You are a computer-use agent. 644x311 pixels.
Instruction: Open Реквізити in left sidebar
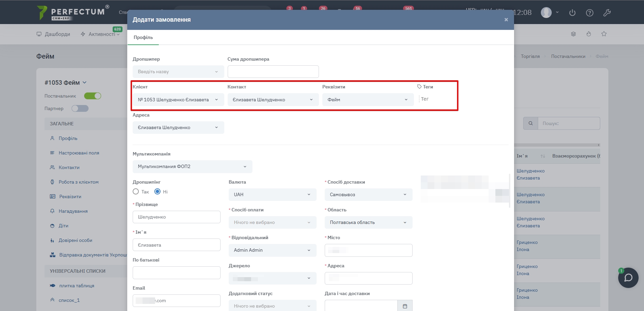[70, 196]
